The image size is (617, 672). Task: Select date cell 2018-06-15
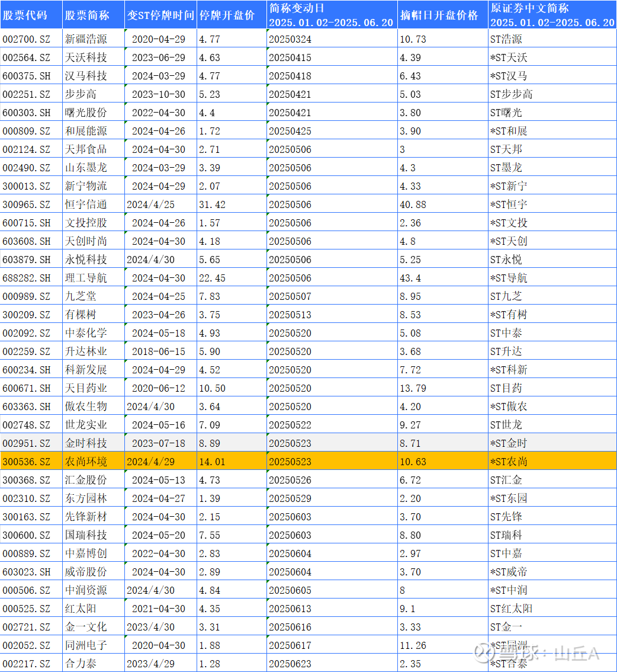(160, 351)
